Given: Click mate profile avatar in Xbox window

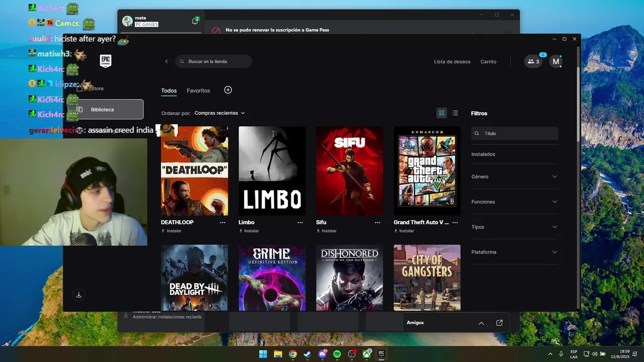Looking at the screenshot, I should pos(127,21).
